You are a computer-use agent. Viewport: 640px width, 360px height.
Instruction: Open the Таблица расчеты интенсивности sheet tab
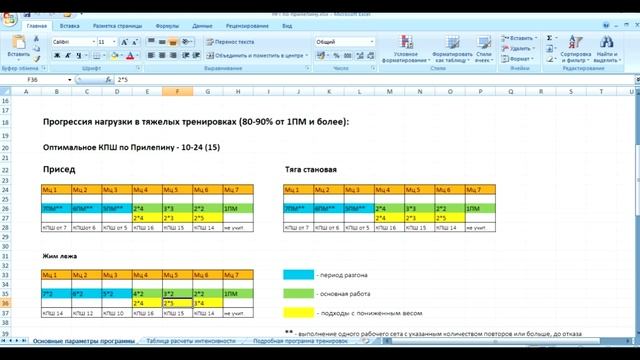(191, 340)
